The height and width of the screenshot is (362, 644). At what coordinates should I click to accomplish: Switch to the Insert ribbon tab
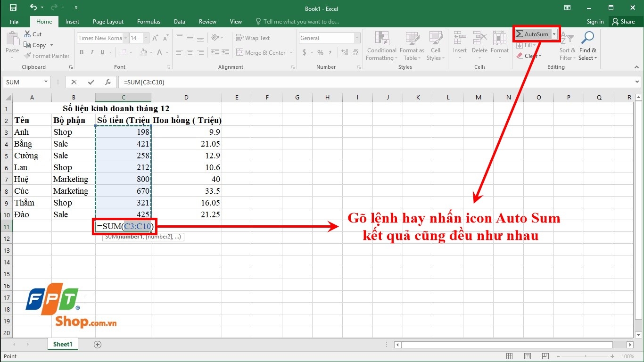[x=72, y=22]
